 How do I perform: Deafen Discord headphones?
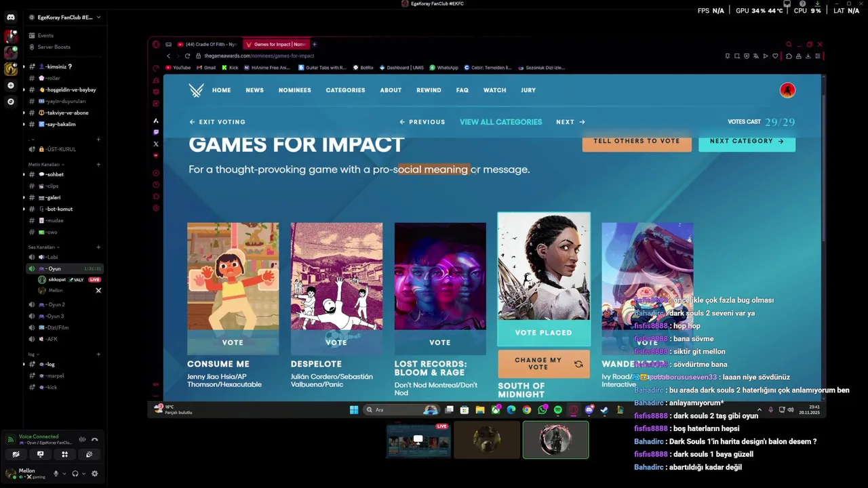point(75,474)
